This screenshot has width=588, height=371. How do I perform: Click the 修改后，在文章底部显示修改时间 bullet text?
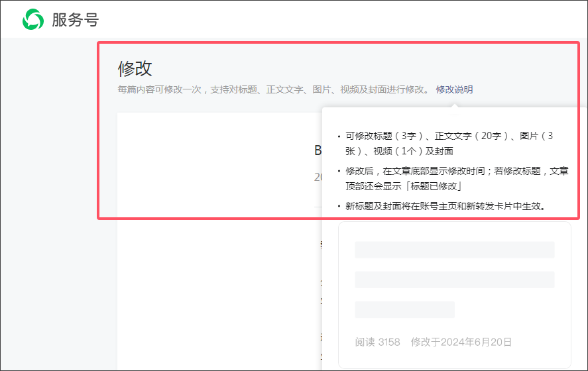tap(457, 178)
